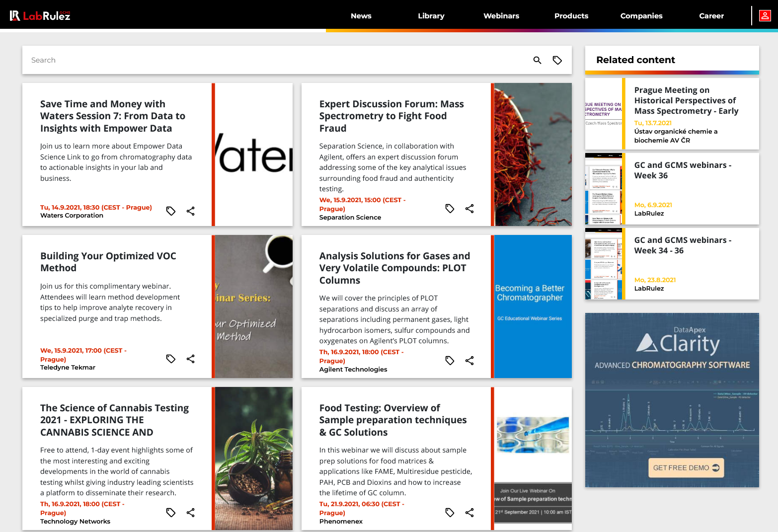Click the cannabis plant thumbnail
The image size is (778, 532).
pyautogui.click(x=254, y=458)
